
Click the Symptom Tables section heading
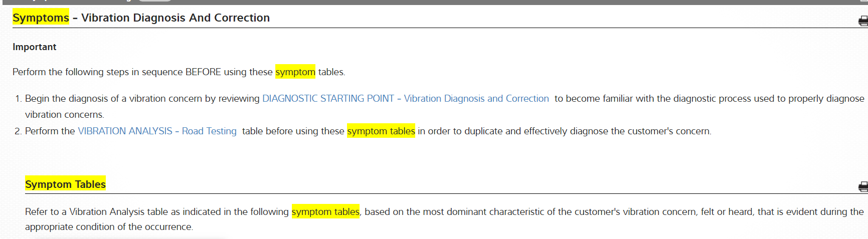[x=65, y=184]
